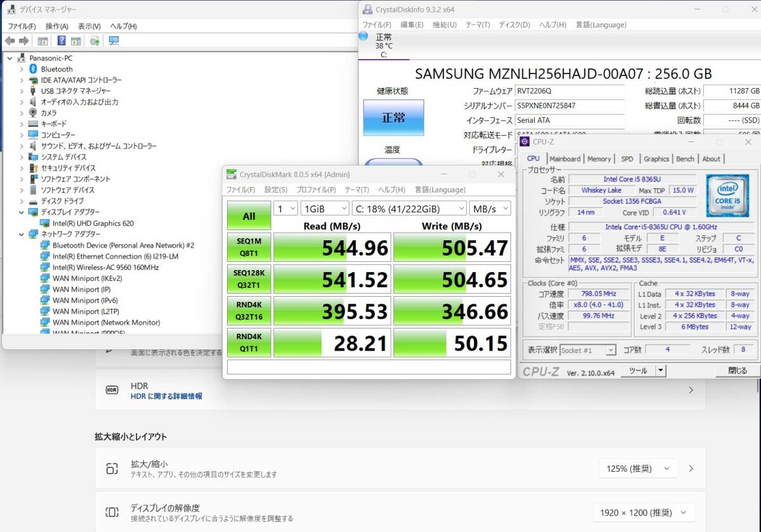The width and height of the screenshot is (761, 532).
Task: Switch to Graphics tab in CPU-Z
Action: point(656,159)
